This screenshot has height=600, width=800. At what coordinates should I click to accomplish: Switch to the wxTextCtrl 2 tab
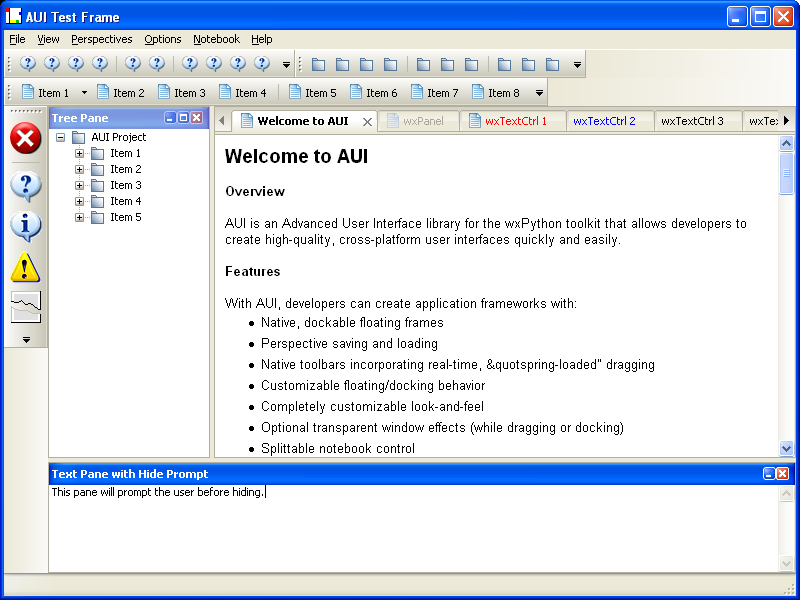pyautogui.click(x=604, y=121)
